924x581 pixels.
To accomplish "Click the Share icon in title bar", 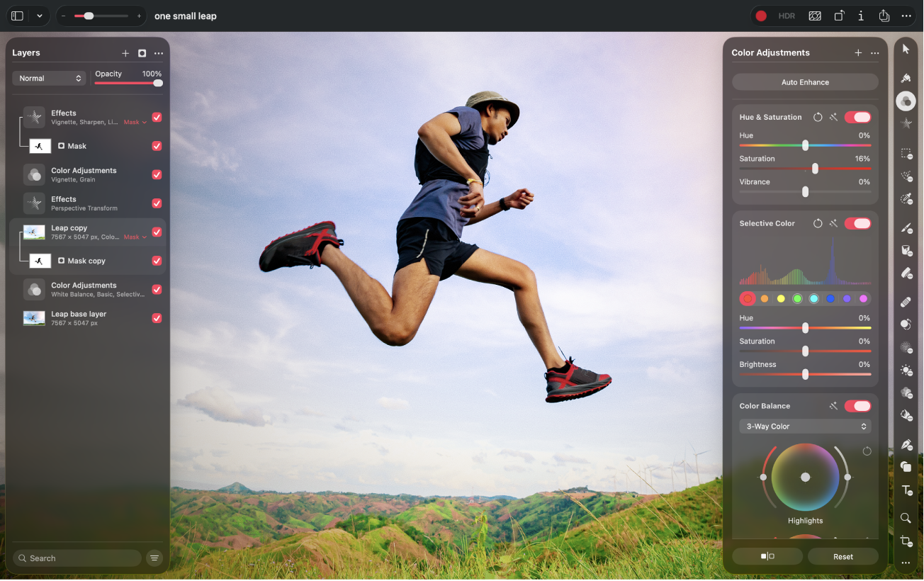I will (884, 16).
